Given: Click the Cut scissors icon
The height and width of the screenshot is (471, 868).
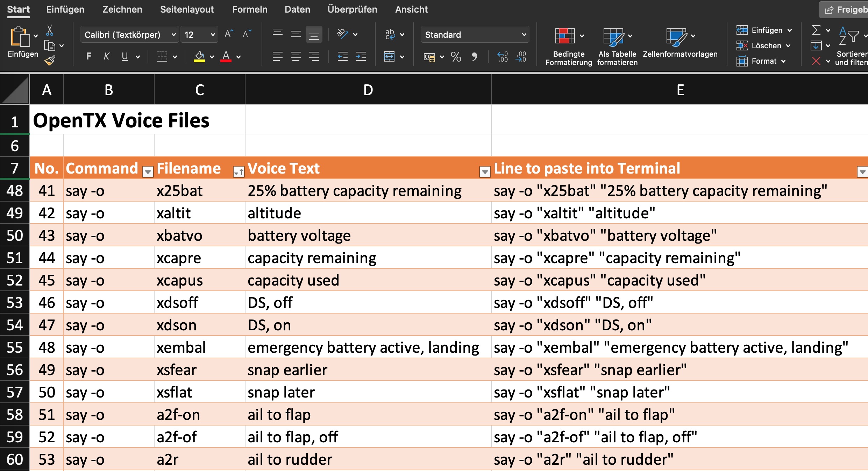Looking at the screenshot, I should [x=50, y=31].
